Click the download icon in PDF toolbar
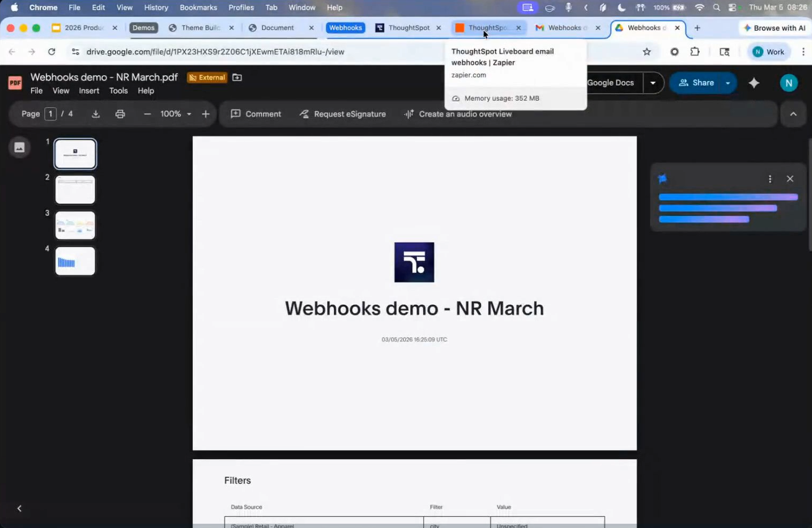812x528 pixels. (x=96, y=114)
